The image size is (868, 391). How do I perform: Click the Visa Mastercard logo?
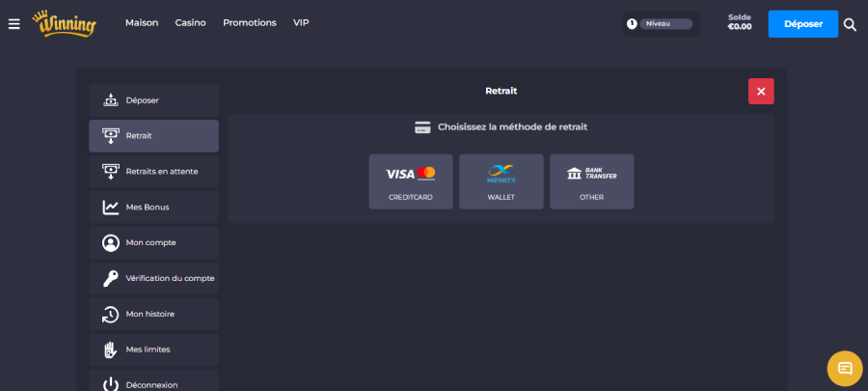(x=410, y=174)
